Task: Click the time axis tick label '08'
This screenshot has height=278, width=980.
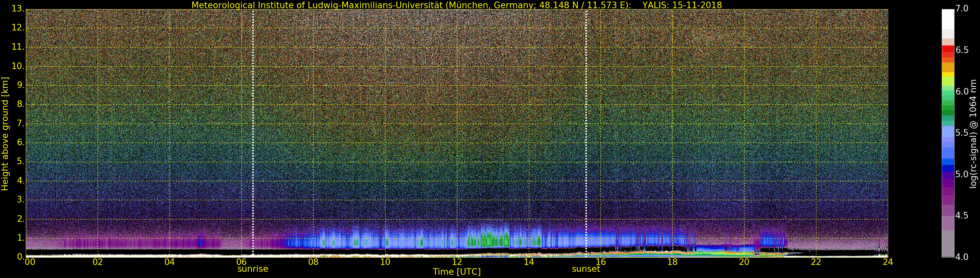Action: (313, 262)
